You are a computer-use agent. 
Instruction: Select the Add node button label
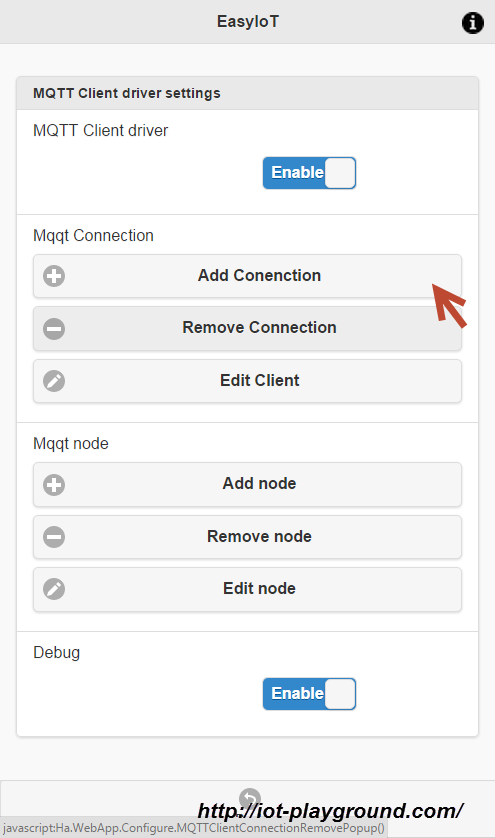[259, 483]
